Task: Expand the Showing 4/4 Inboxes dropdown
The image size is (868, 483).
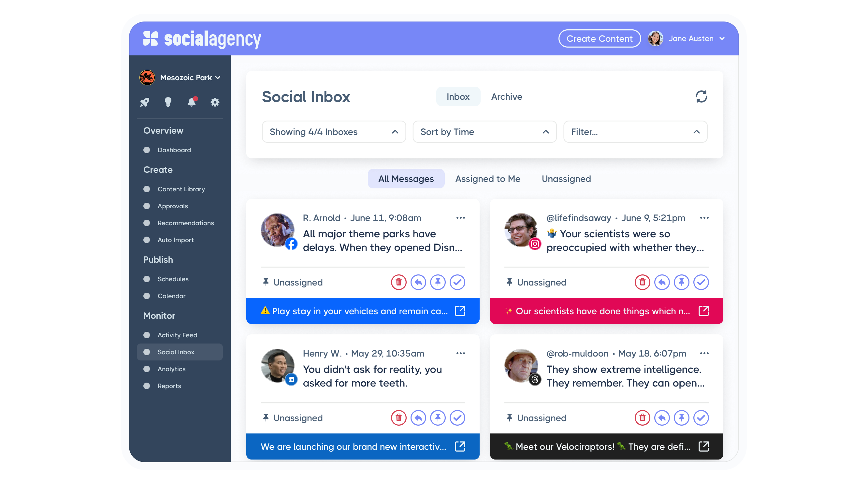Action: click(334, 132)
